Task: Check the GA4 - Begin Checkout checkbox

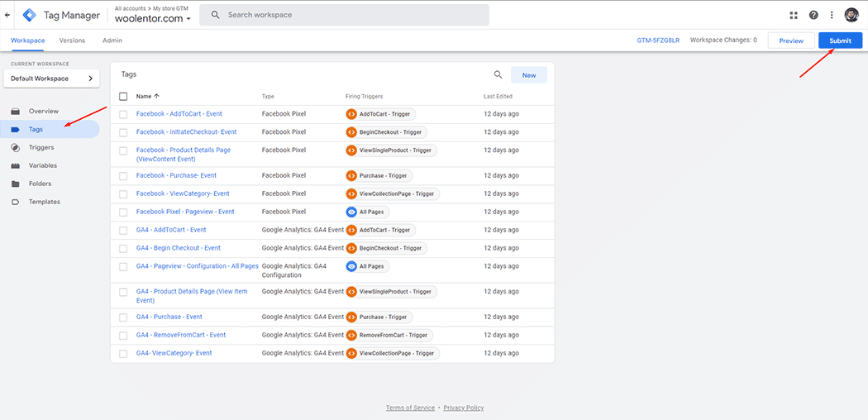Action: (123, 249)
